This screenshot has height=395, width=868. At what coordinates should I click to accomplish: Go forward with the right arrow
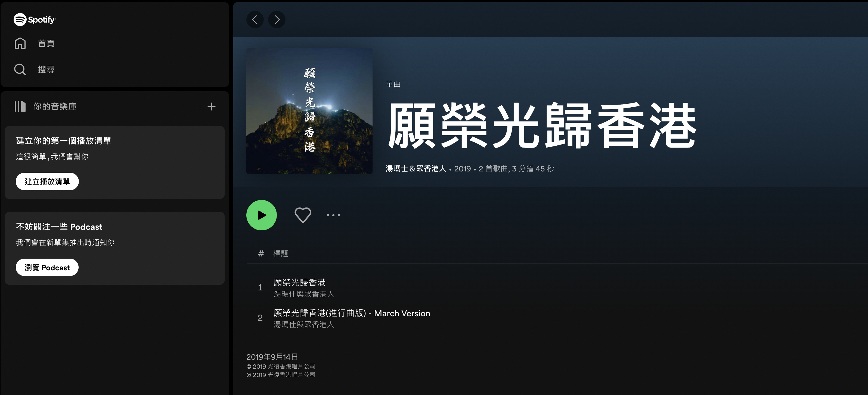click(277, 20)
